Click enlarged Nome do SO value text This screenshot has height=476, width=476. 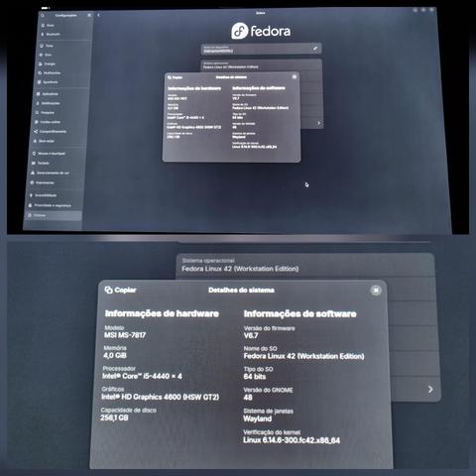pos(303,356)
